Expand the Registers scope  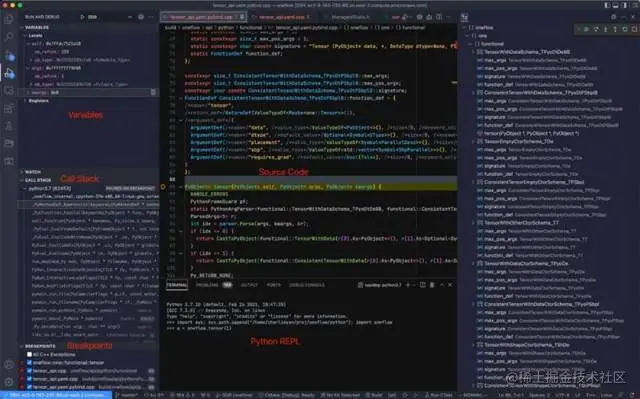coord(25,101)
